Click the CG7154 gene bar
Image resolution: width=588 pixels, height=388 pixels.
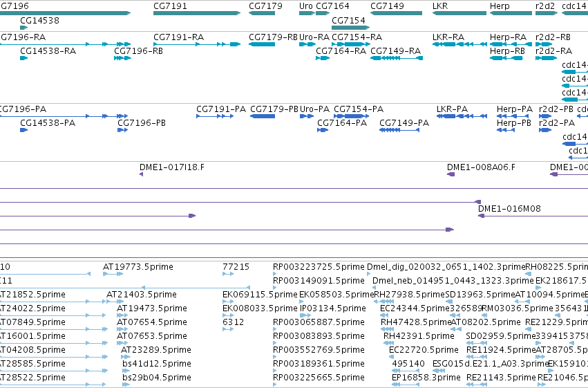350,28
